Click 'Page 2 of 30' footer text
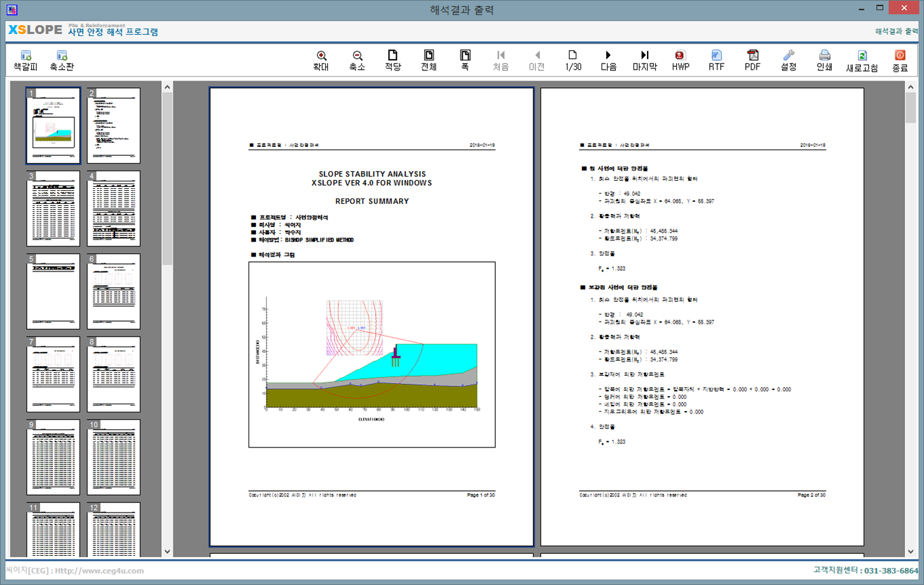Image resolution: width=924 pixels, height=585 pixels. click(x=812, y=495)
